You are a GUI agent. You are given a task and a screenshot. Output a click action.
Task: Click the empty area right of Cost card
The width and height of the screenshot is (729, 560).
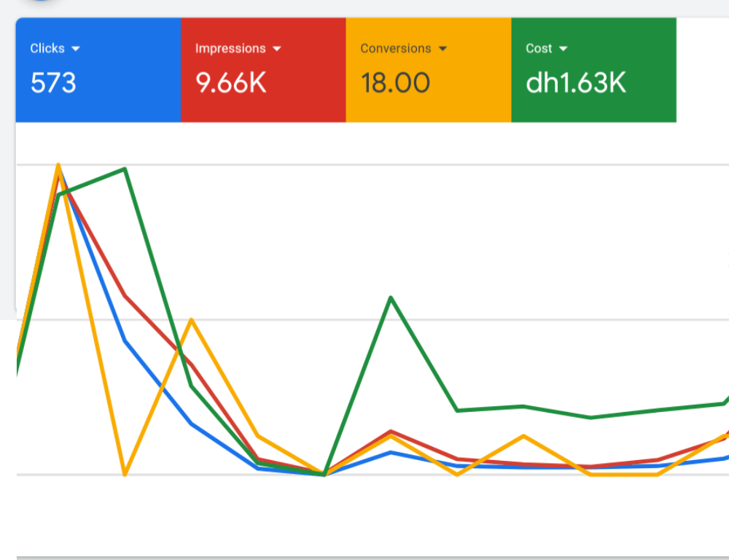point(702,70)
